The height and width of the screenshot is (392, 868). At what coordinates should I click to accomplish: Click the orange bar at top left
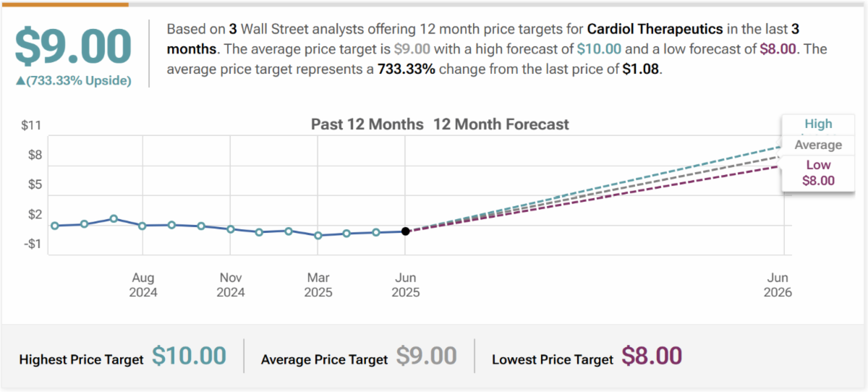pos(65,4)
